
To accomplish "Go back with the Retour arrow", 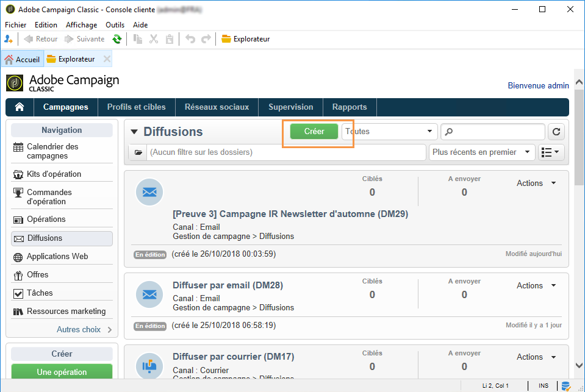I will point(41,39).
